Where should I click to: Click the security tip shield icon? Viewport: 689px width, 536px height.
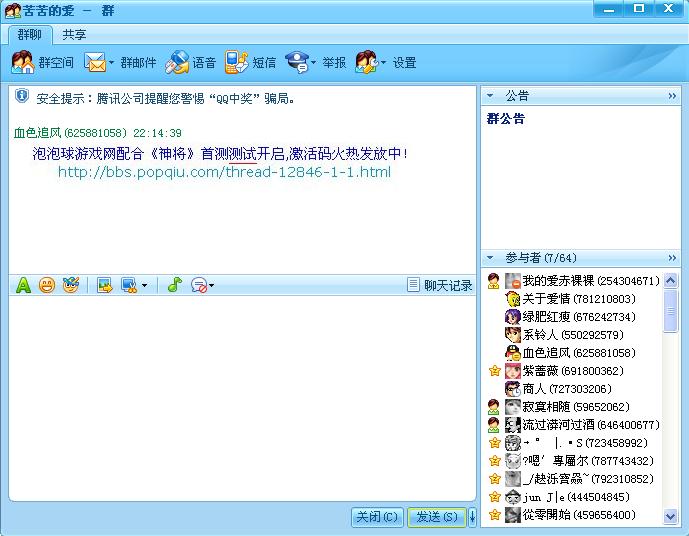tap(22, 96)
